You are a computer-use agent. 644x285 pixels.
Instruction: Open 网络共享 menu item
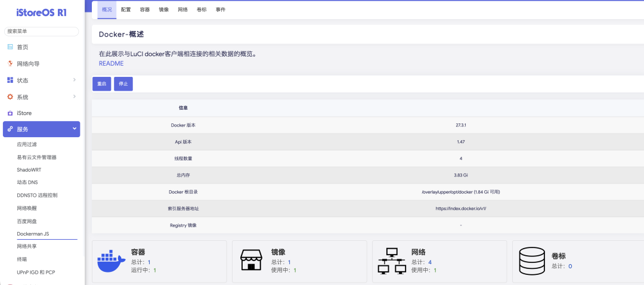click(x=27, y=246)
